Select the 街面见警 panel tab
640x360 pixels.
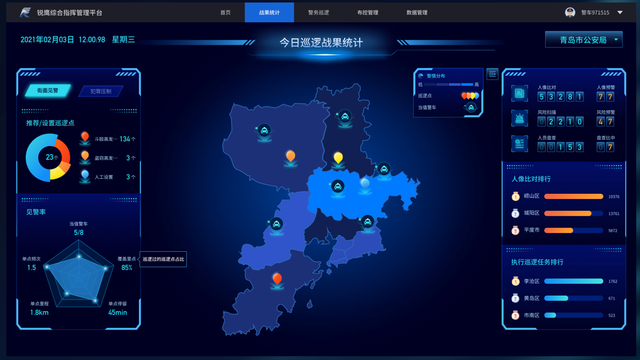pos(48,91)
